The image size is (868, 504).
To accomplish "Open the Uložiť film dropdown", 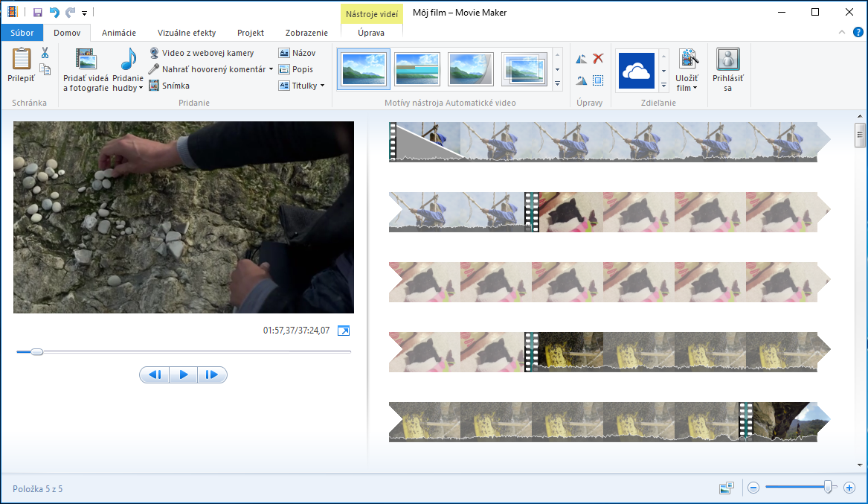I will tap(695, 89).
